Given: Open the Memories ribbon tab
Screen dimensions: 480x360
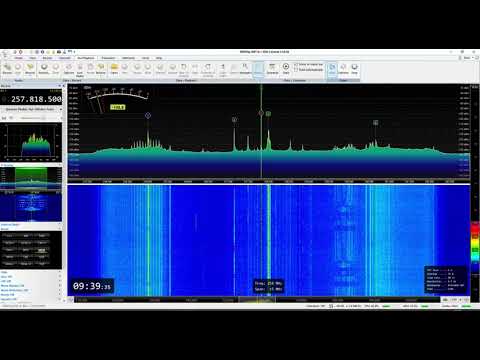Looking at the screenshot, I should coord(128,58).
